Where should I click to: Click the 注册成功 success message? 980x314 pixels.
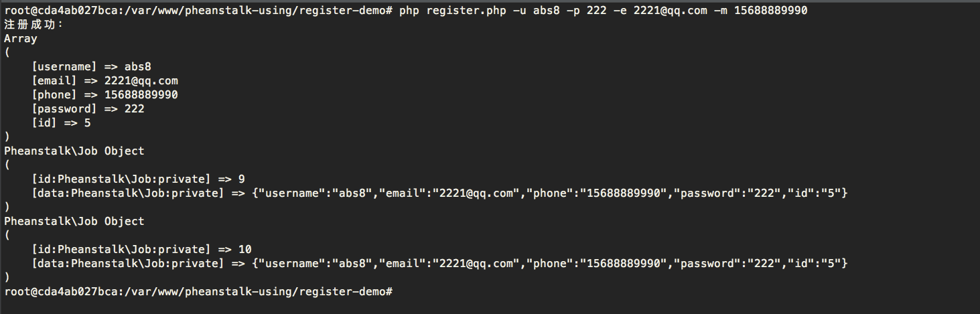click(x=33, y=25)
